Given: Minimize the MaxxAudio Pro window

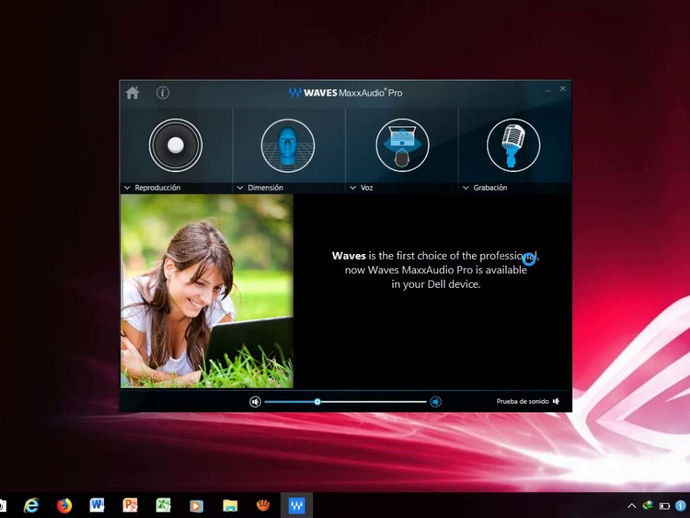Looking at the screenshot, I should (x=548, y=91).
